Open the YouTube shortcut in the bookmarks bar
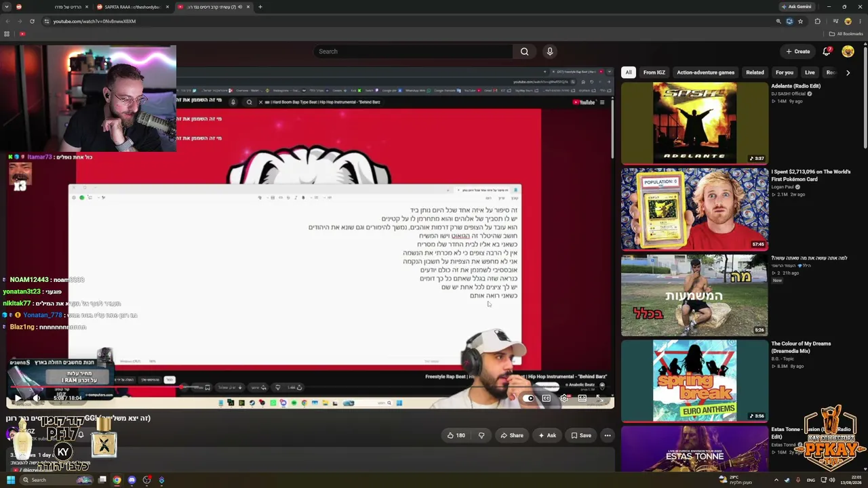868x488 pixels. (x=22, y=34)
